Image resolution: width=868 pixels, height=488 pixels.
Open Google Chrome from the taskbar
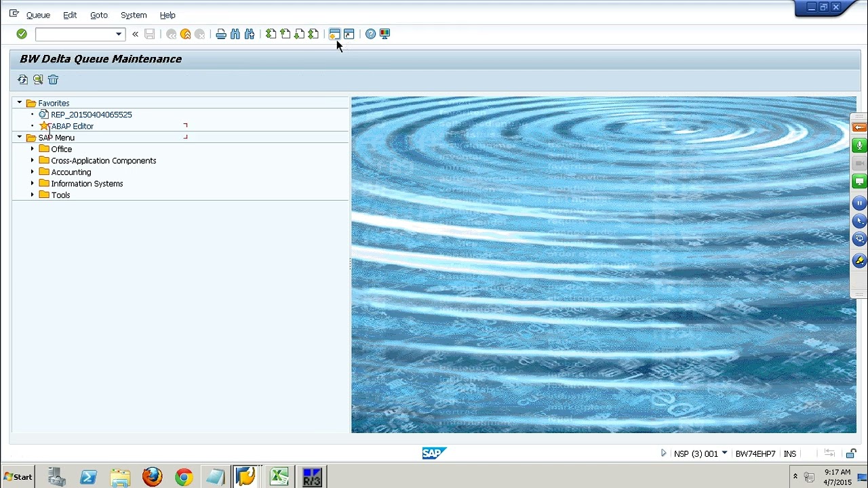click(x=184, y=477)
